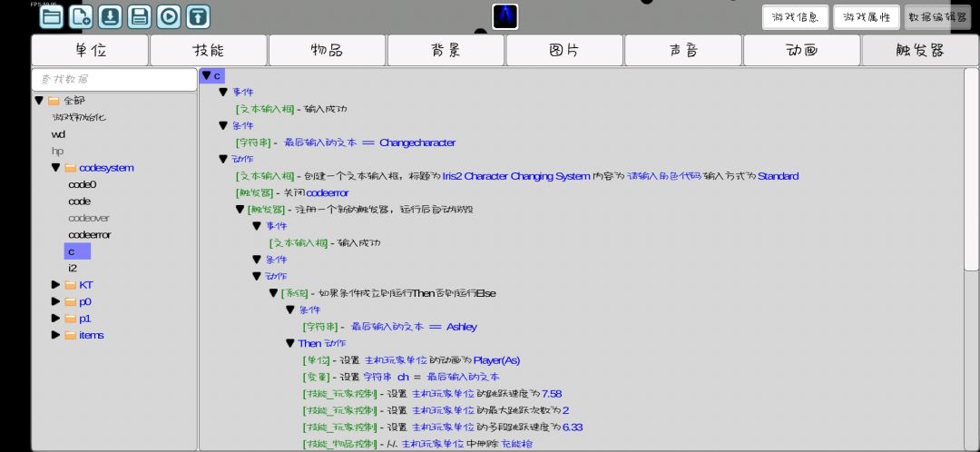
Task: Select highlighted c trigger in tree
Action: pyautogui.click(x=77, y=251)
